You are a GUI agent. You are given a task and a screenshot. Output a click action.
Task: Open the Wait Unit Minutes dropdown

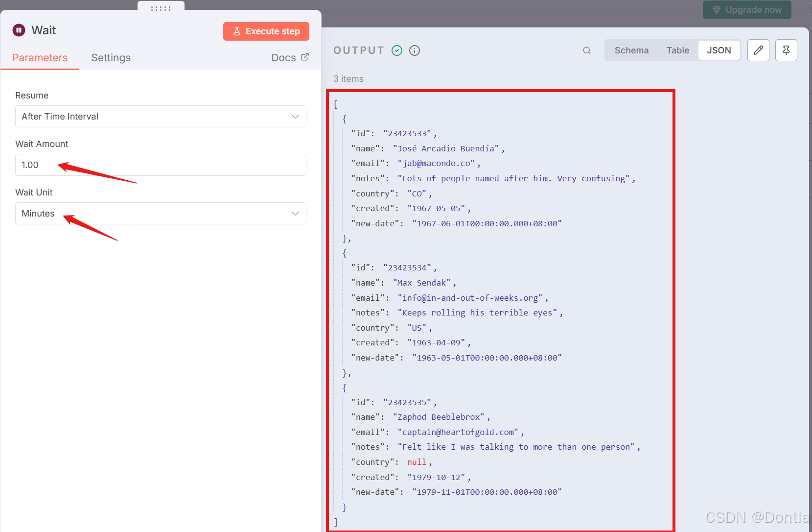click(161, 214)
